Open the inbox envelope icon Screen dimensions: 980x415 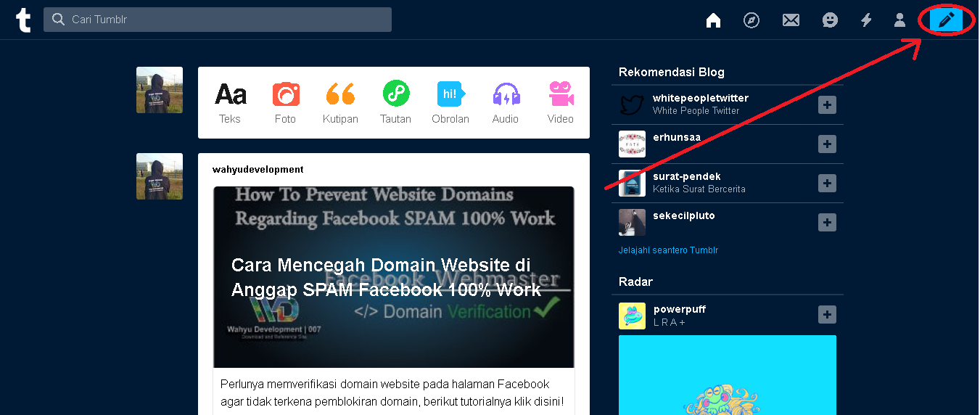791,20
